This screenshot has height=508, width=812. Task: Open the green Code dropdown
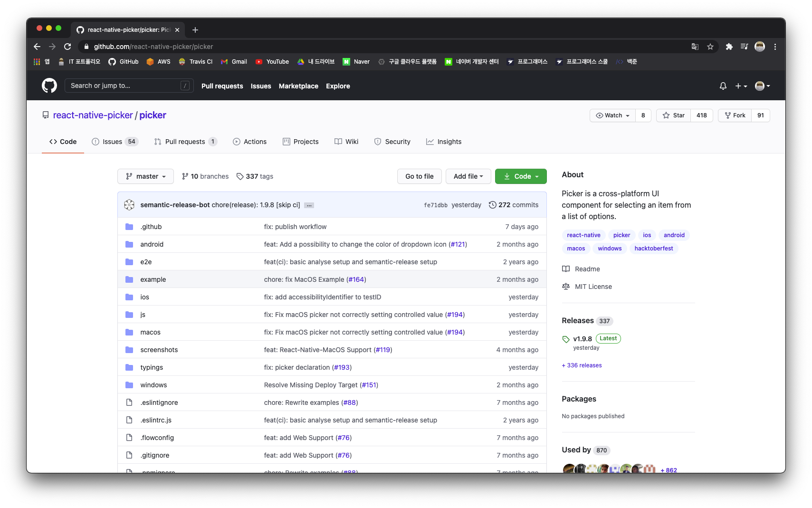pos(521,176)
